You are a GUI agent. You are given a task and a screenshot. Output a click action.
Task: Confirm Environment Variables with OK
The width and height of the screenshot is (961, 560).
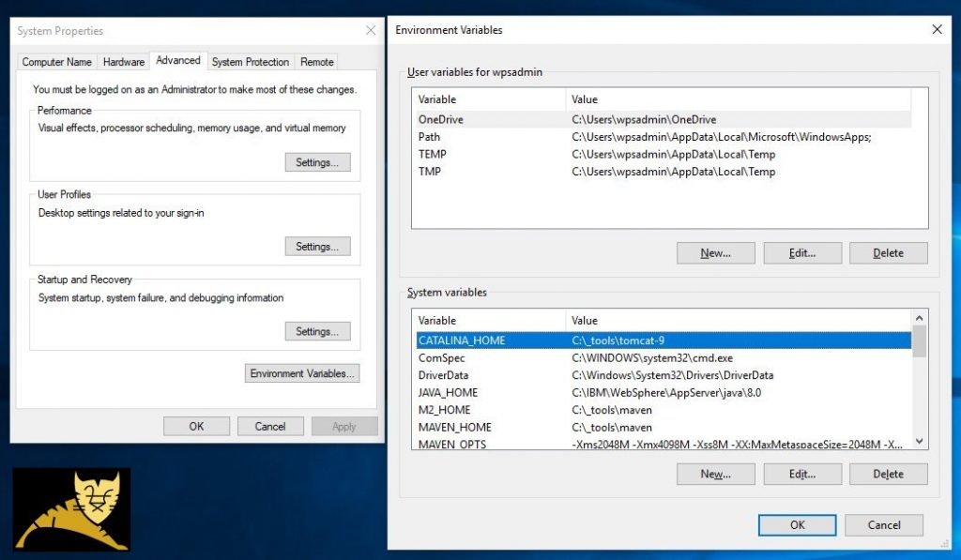point(797,525)
